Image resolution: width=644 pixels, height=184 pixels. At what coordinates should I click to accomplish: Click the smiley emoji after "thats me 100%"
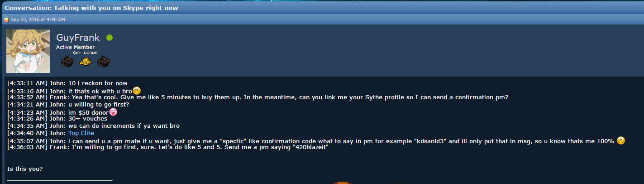(621, 140)
